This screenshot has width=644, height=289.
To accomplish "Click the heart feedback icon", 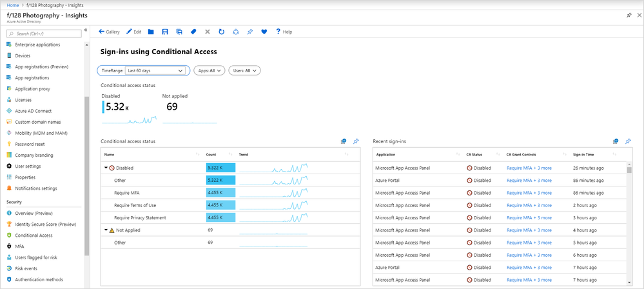I will (264, 32).
